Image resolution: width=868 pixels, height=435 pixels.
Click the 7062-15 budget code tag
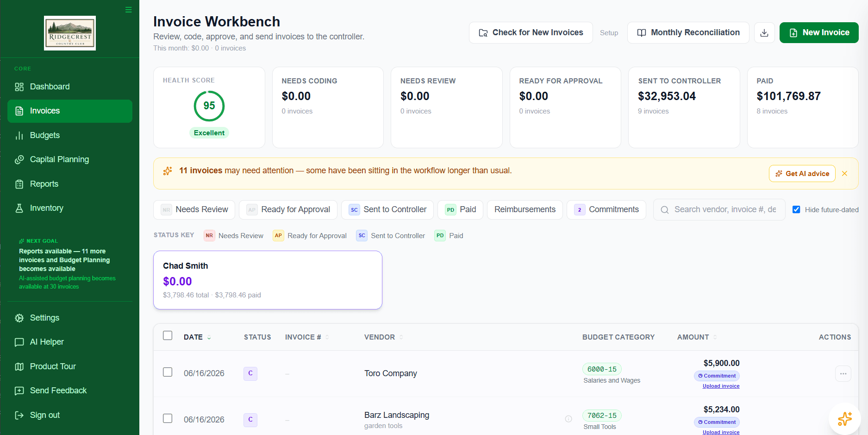602,416
